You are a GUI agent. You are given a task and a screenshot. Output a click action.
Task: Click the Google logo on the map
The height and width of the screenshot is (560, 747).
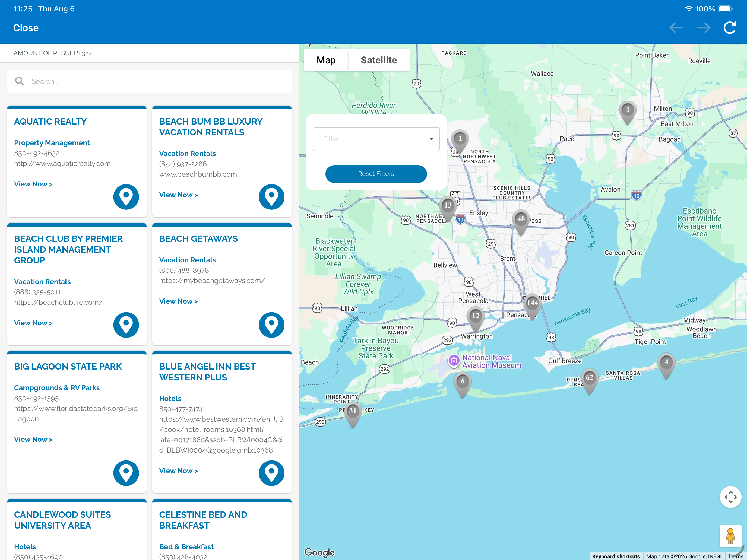pos(319,552)
